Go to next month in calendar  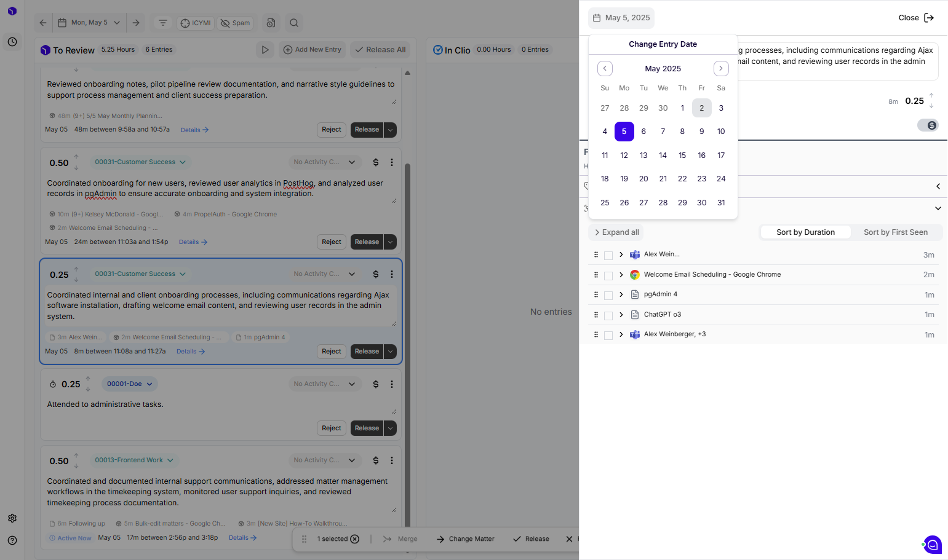click(721, 68)
